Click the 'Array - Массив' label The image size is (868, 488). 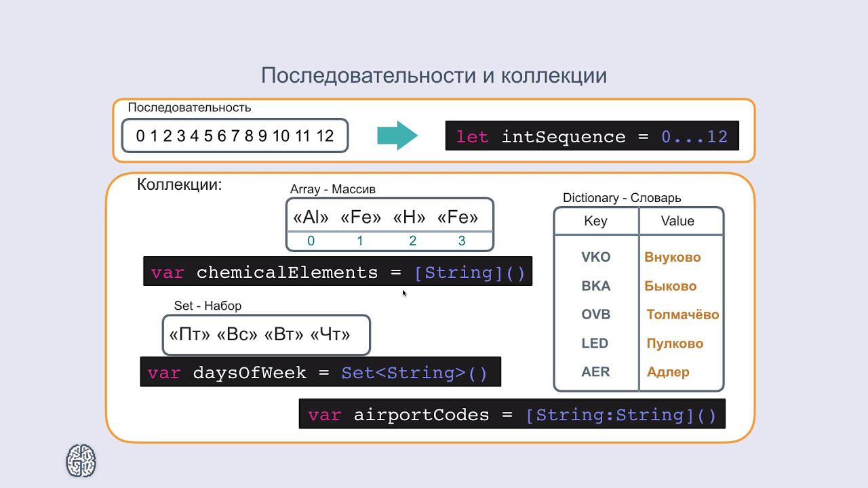pyautogui.click(x=333, y=189)
